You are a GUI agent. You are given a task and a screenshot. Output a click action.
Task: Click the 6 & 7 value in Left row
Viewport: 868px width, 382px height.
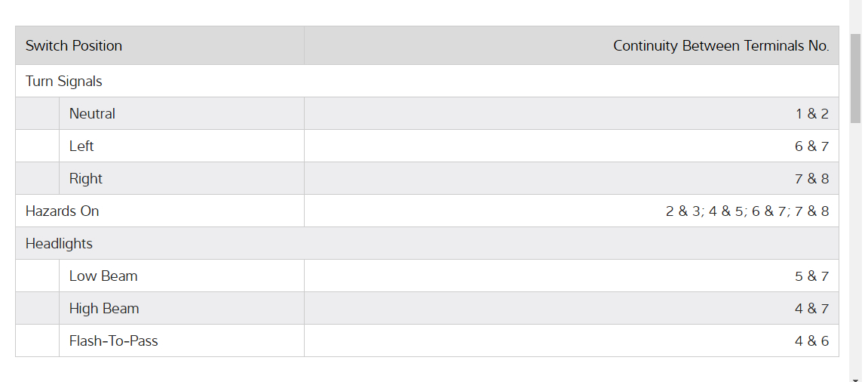811,146
